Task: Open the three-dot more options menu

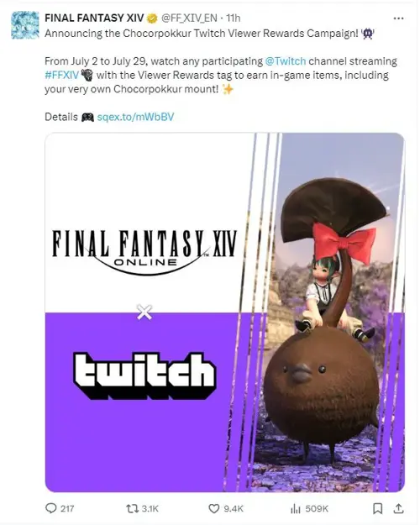Action: [x=398, y=18]
